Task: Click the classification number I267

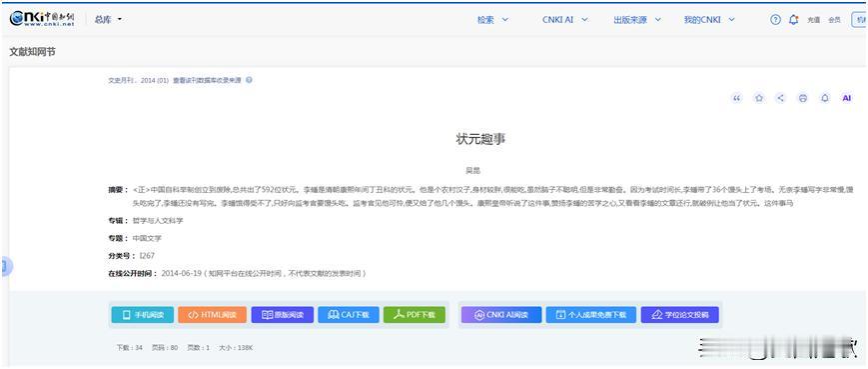Action: coord(147,255)
